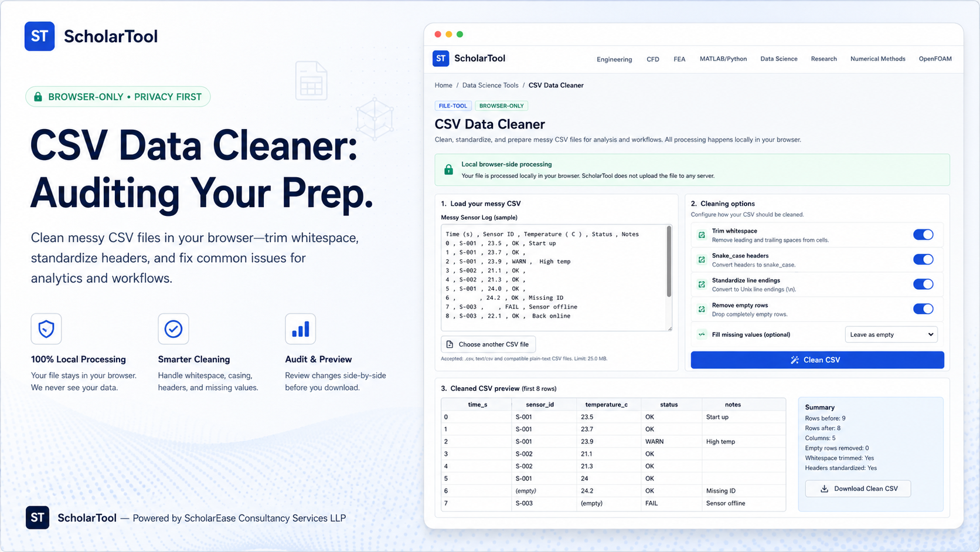Image resolution: width=980 pixels, height=552 pixels.
Task: Click the ScholarTool name in window header
Action: (x=479, y=58)
